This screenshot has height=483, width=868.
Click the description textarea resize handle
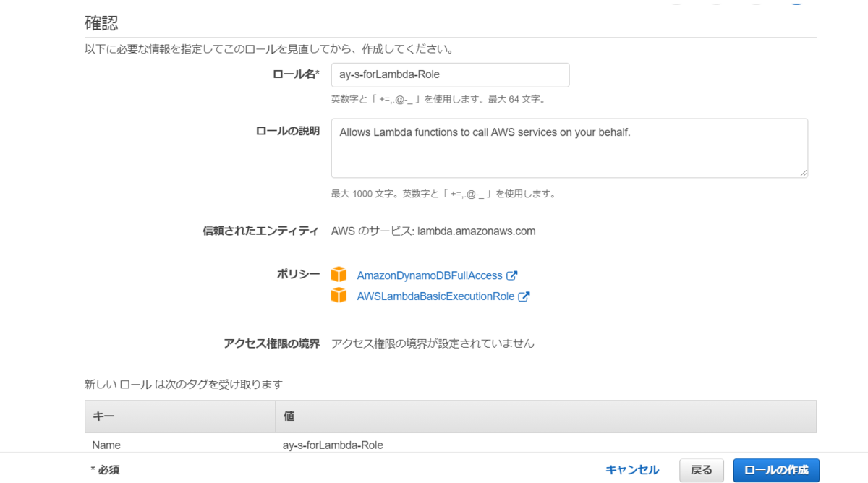(x=803, y=173)
